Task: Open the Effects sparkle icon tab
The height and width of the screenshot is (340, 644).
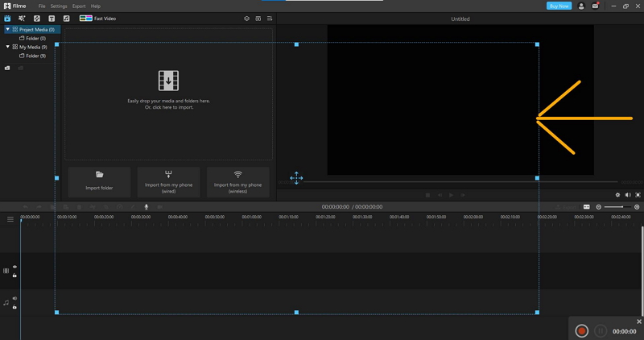Action: pos(22,19)
